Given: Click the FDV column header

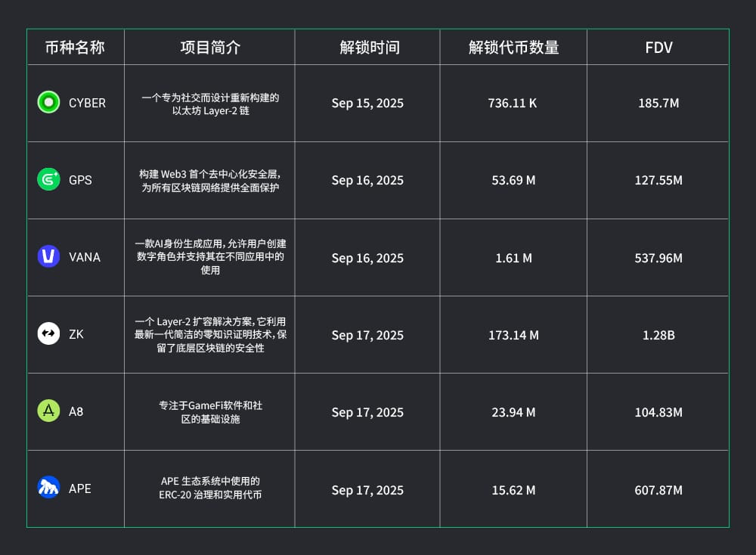Looking at the screenshot, I should (x=658, y=48).
